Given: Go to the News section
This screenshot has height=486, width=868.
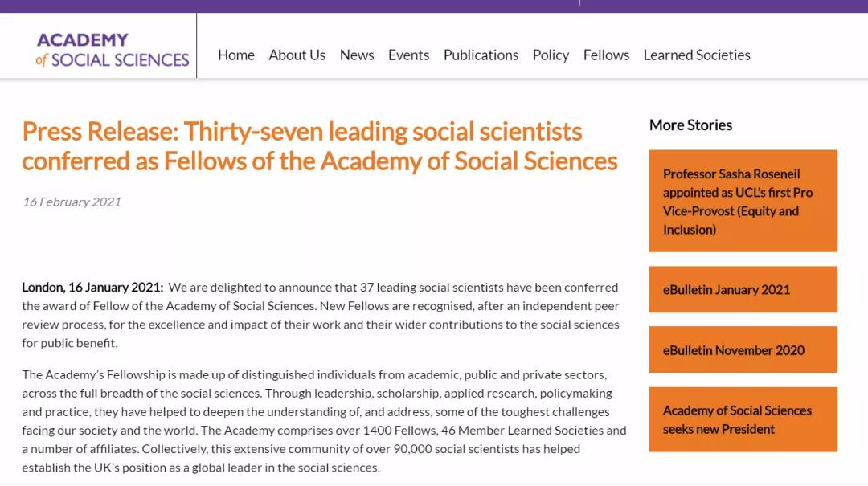Looking at the screenshot, I should 357,55.
